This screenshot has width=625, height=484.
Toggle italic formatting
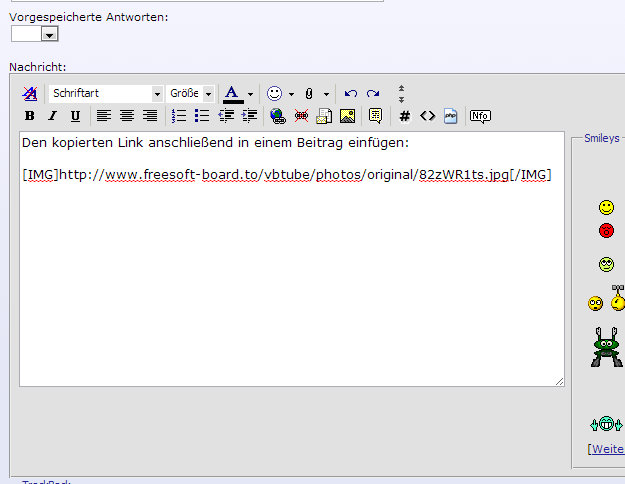(x=52, y=116)
